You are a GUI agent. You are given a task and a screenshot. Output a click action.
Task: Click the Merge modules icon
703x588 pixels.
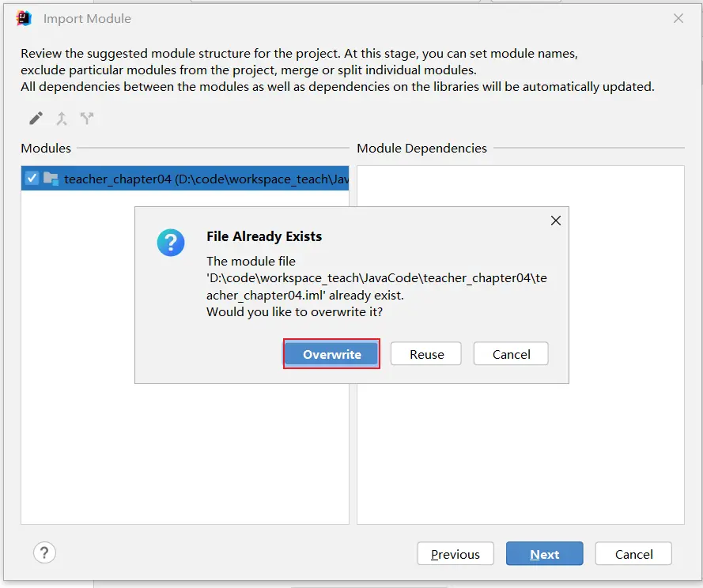62,119
